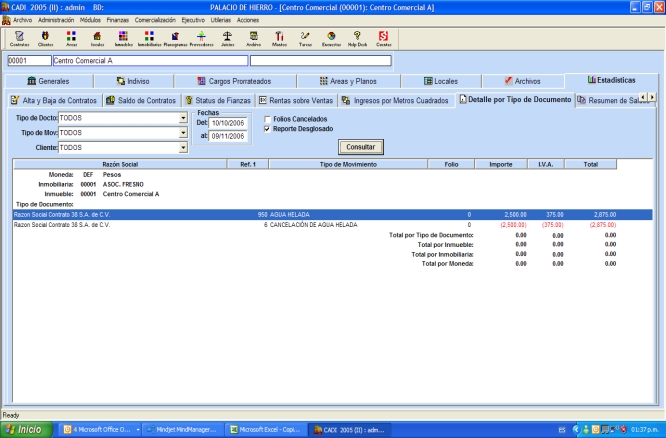Select the Planogramas toolbar icon
666x438 pixels.
174,39
